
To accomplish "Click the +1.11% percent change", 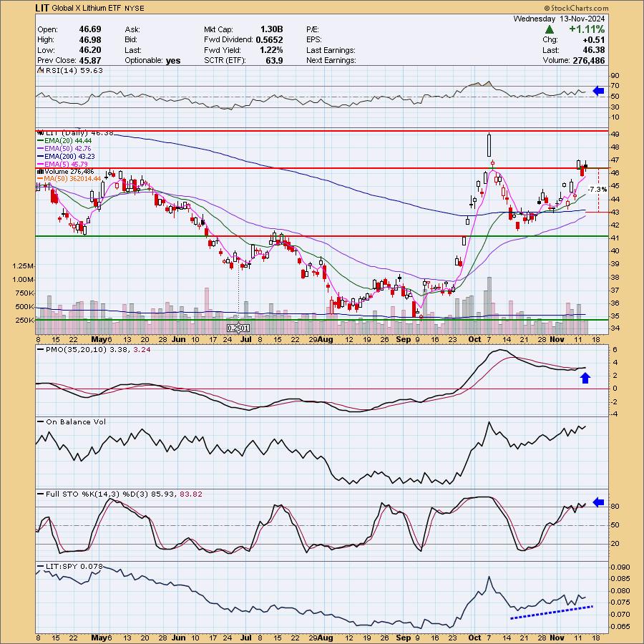I will (587, 29).
